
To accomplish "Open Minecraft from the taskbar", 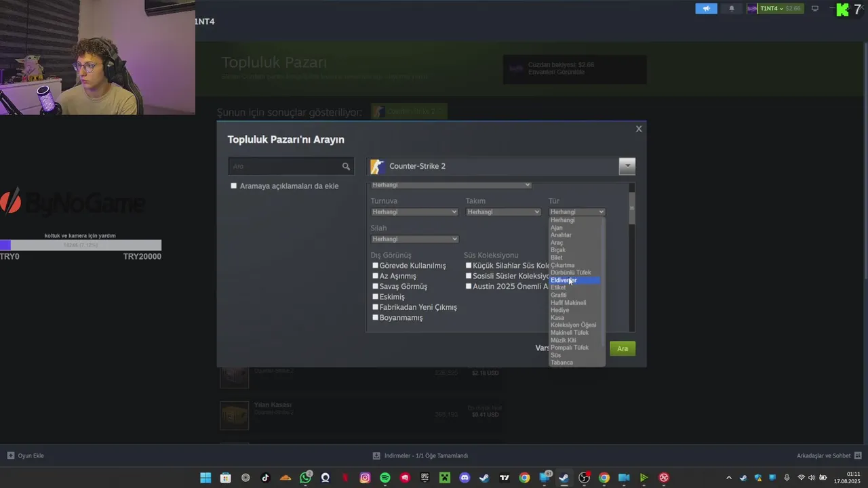I will tap(445, 478).
